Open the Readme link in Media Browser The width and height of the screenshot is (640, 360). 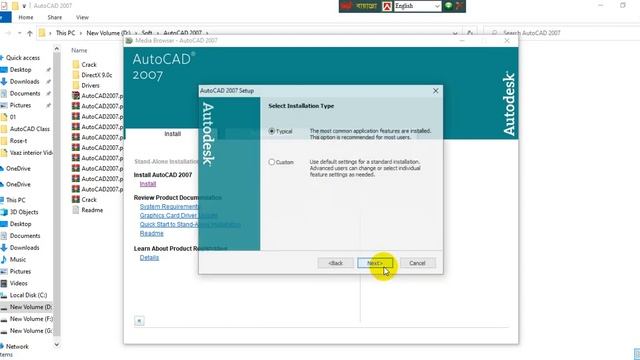(x=151, y=233)
